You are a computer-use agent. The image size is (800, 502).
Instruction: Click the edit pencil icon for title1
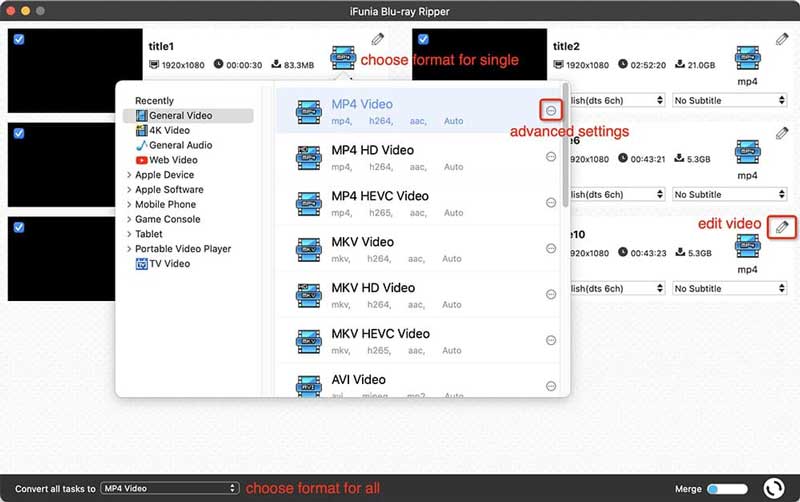(x=377, y=39)
